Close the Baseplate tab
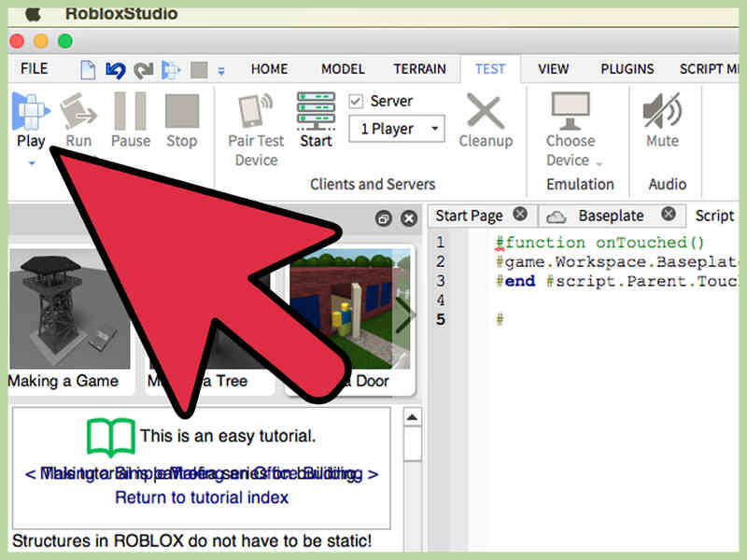The width and height of the screenshot is (747, 560). tap(669, 214)
